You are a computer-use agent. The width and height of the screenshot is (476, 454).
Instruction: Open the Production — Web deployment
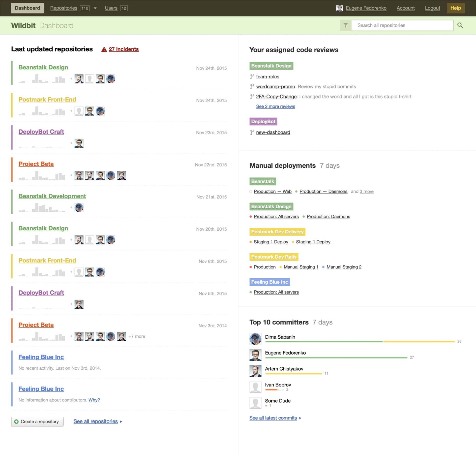click(x=273, y=192)
